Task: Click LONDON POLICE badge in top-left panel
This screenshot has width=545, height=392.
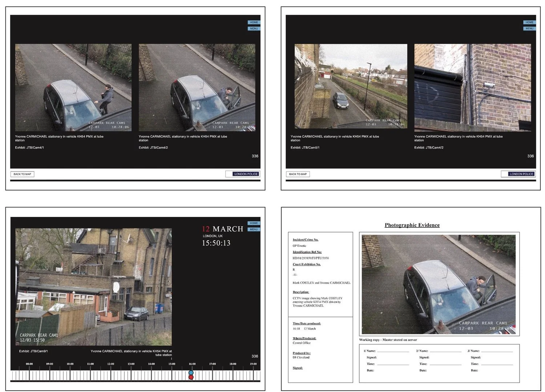Action: tap(246, 174)
